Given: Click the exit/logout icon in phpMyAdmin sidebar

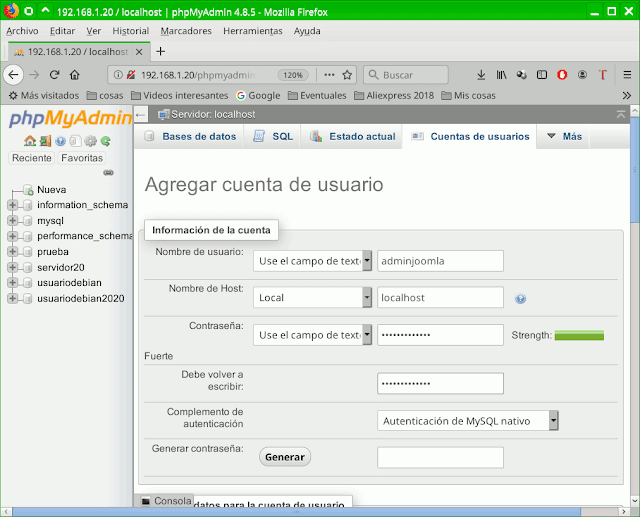Looking at the screenshot, I should pos(45,141).
